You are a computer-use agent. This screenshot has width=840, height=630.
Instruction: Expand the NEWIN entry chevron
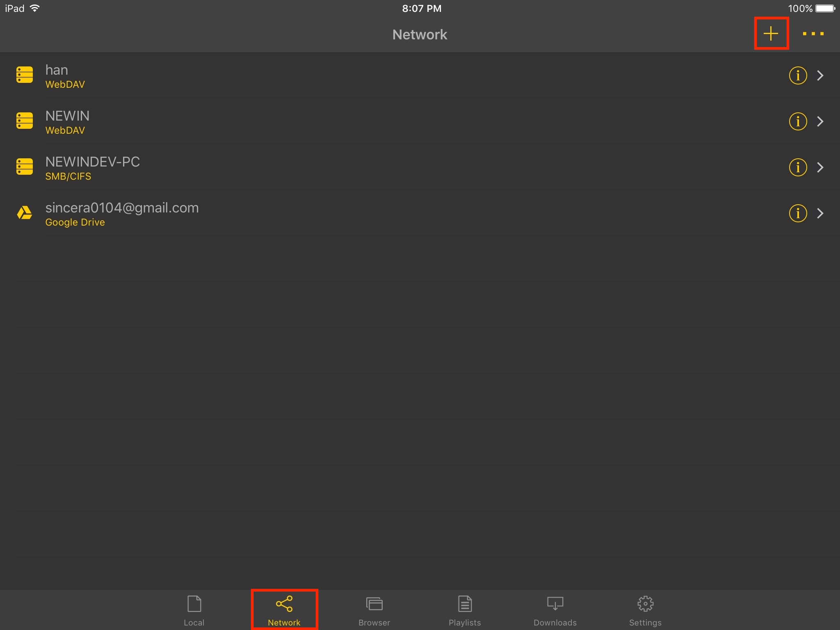click(x=820, y=121)
